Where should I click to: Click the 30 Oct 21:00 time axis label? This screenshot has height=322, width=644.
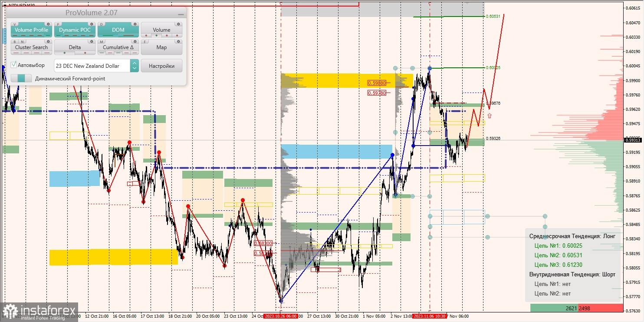pyautogui.click(x=347, y=316)
